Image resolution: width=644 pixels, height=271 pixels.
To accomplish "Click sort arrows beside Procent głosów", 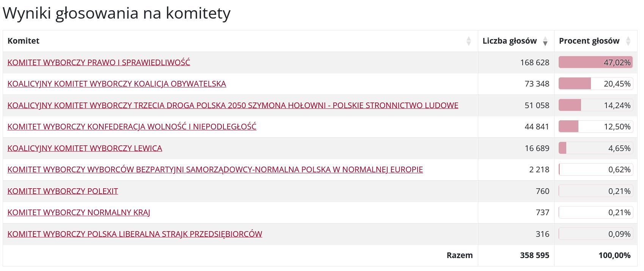I will point(628,41).
